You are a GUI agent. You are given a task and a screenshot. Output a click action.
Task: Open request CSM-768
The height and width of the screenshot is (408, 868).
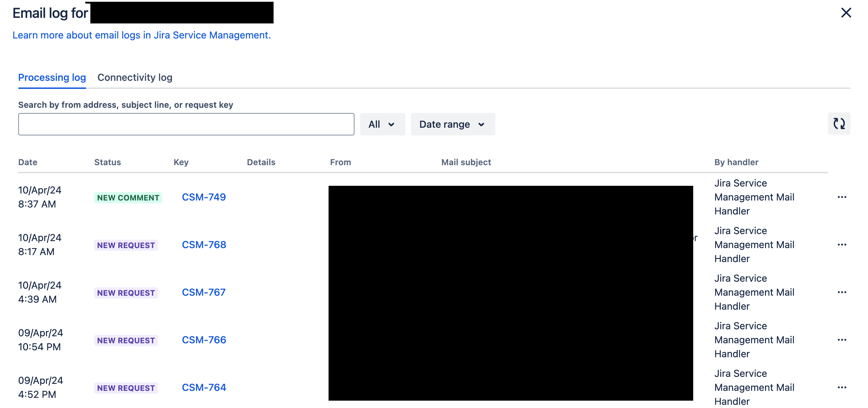pyautogui.click(x=204, y=245)
